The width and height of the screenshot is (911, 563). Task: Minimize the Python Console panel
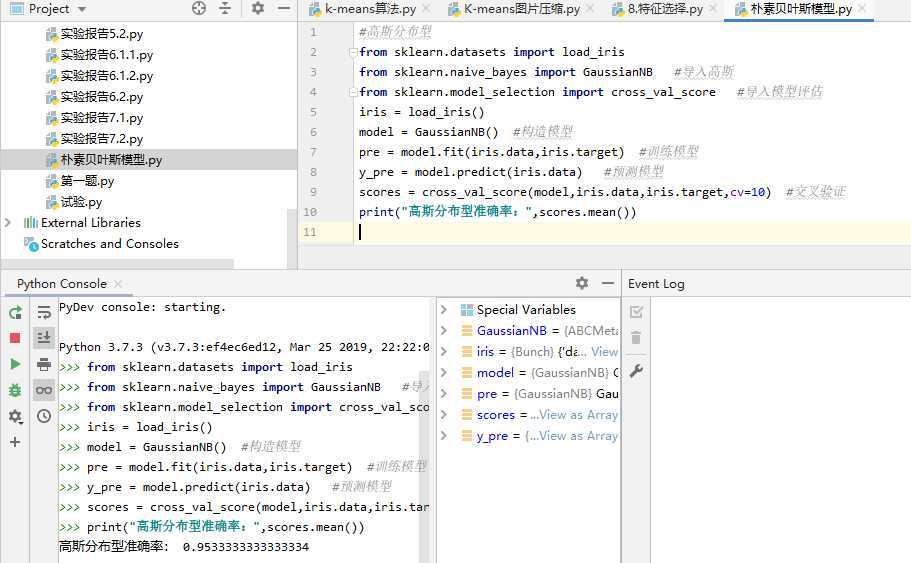pyautogui.click(x=608, y=283)
